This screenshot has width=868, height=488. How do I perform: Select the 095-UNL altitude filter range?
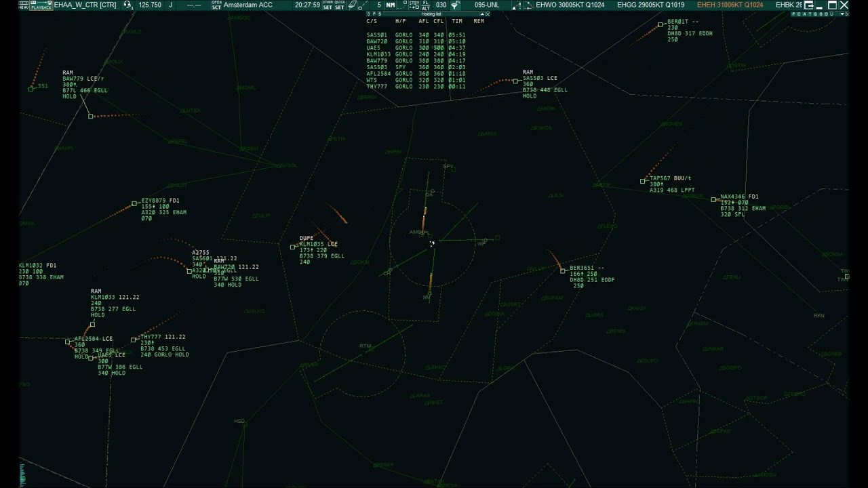487,5
